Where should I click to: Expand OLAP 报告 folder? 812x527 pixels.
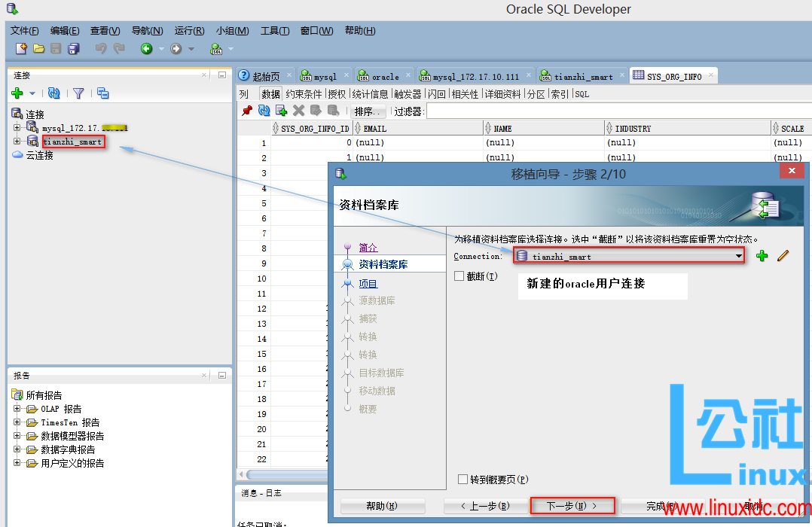pos(17,409)
